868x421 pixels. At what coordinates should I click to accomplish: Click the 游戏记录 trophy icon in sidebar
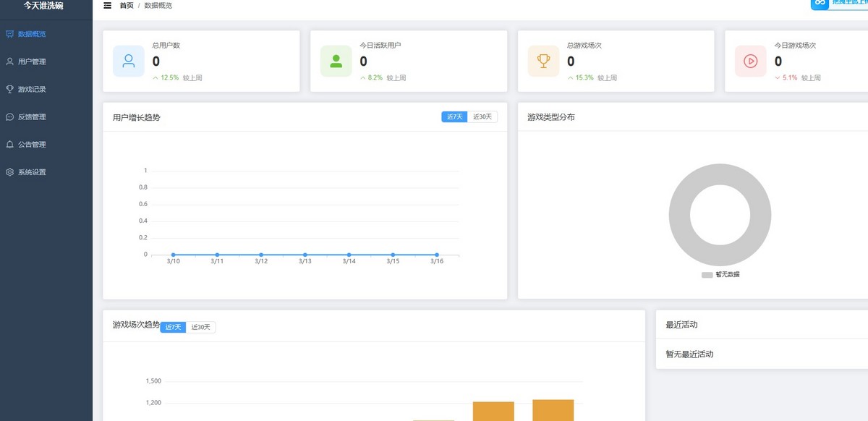tap(9, 89)
